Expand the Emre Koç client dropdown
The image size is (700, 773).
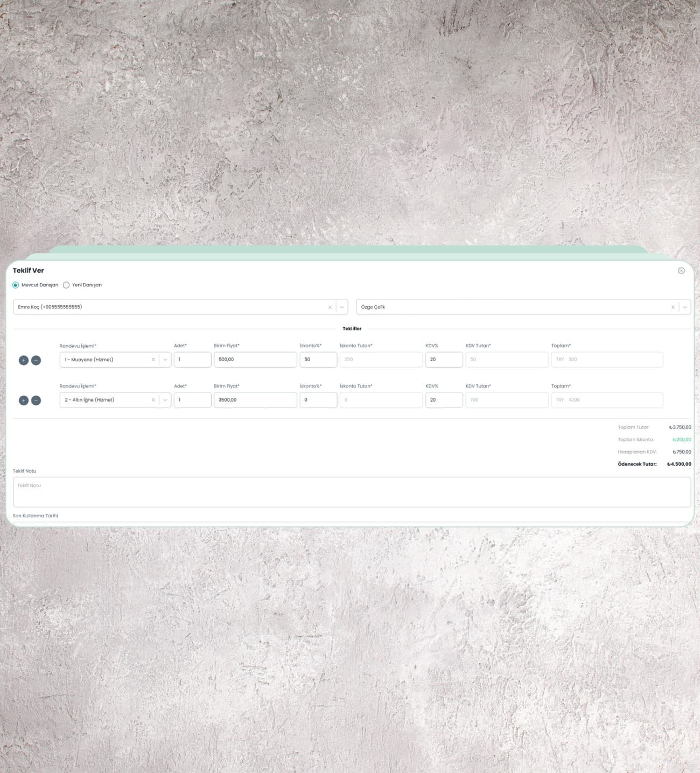342,307
